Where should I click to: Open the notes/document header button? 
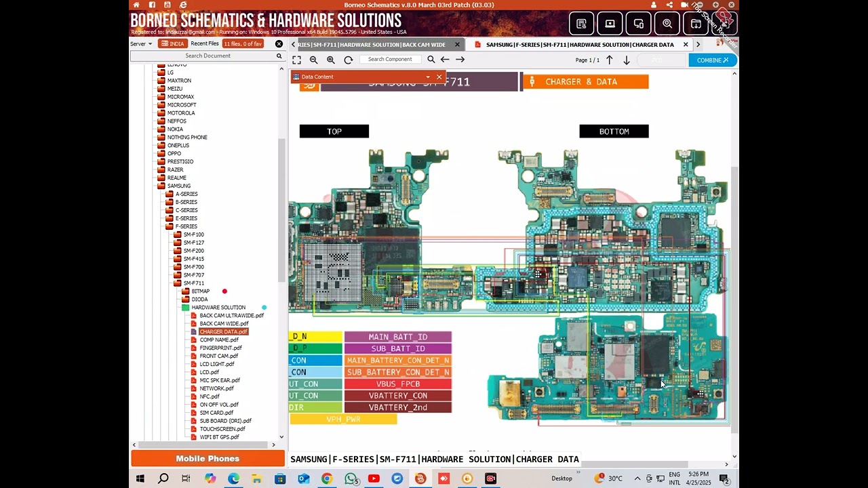(581, 24)
